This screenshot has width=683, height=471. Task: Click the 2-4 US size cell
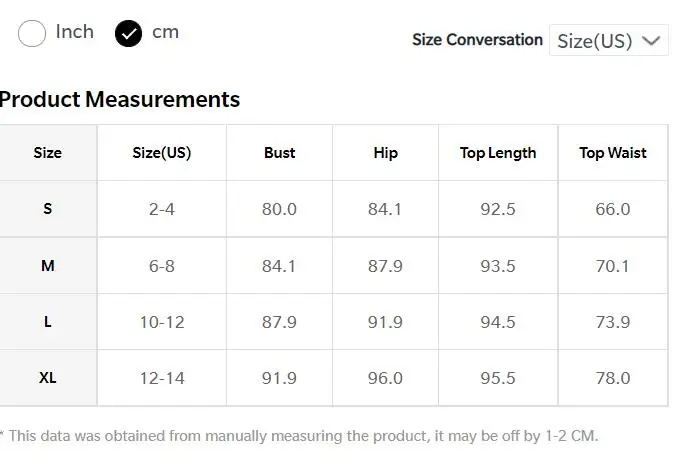click(161, 209)
